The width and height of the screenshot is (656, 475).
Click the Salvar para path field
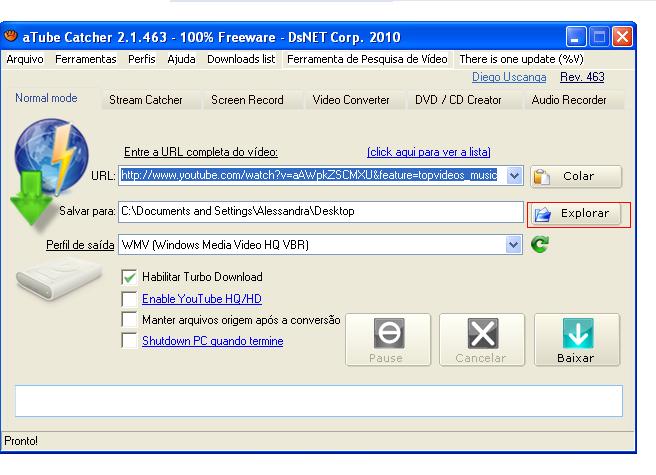[x=320, y=212]
